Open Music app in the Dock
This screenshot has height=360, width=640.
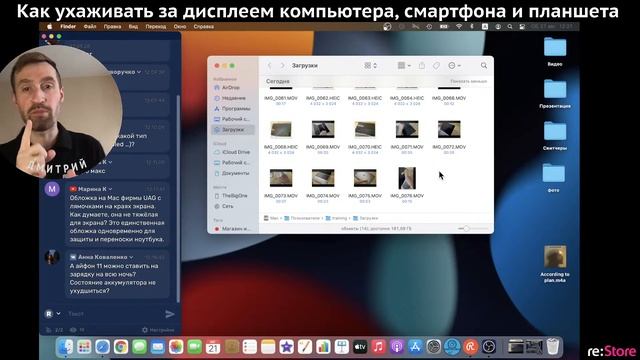(x=378, y=347)
